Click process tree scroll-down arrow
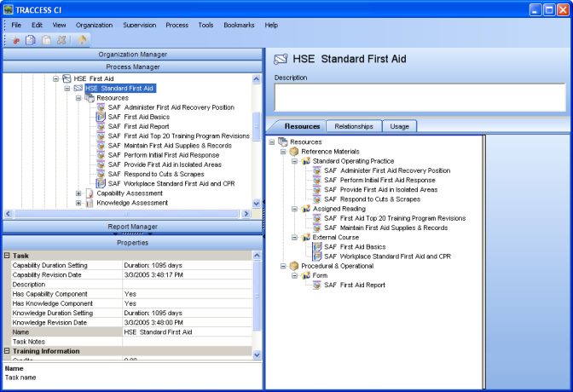 click(257, 203)
